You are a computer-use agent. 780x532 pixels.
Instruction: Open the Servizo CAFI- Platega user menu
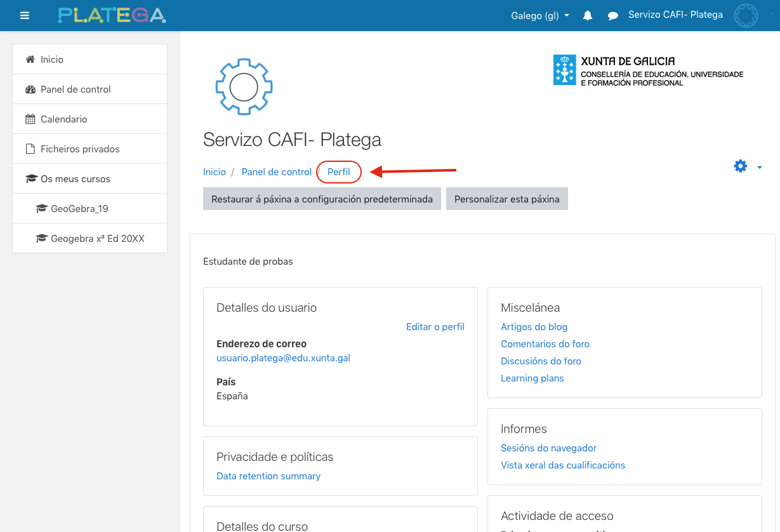tap(675, 15)
